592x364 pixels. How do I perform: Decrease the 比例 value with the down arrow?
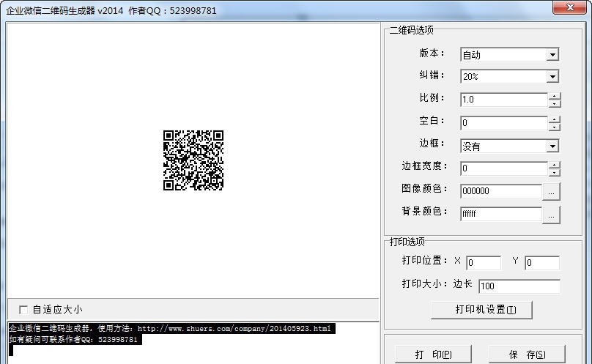click(x=554, y=103)
